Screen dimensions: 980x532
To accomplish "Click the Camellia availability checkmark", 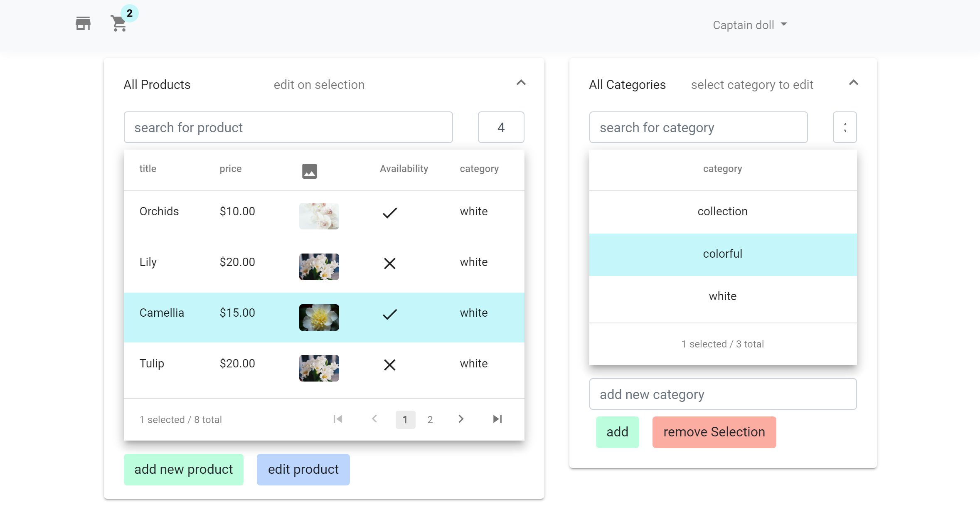I will (389, 314).
